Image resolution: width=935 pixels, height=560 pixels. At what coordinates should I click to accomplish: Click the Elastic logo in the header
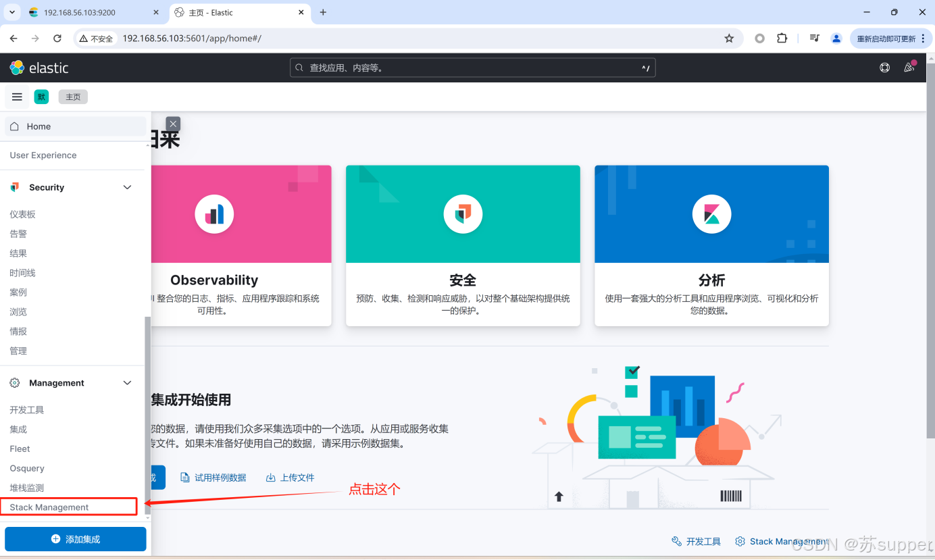click(39, 68)
